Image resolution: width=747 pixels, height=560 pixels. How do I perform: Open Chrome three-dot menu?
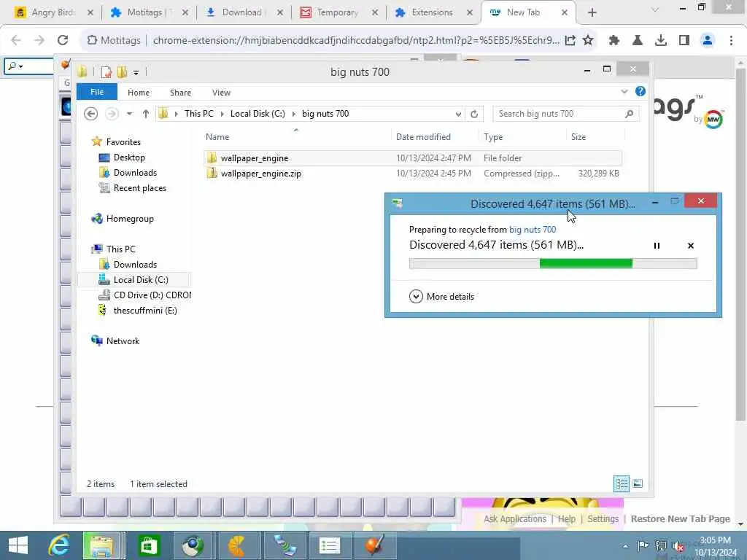click(731, 41)
